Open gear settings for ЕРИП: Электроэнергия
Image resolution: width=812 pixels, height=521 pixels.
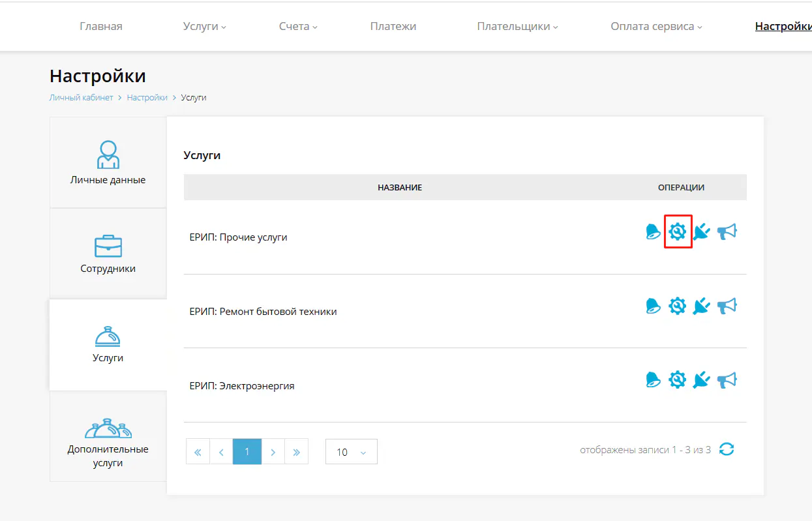click(678, 380)
